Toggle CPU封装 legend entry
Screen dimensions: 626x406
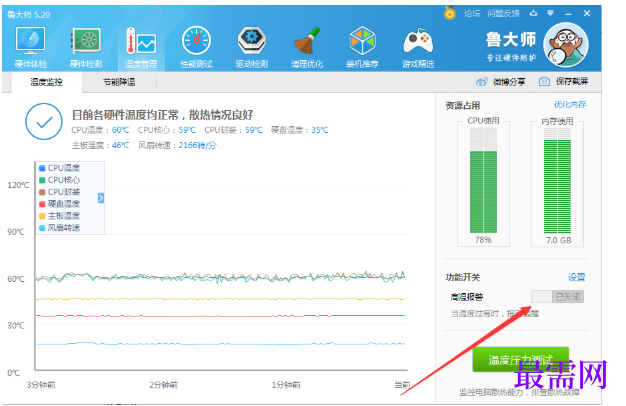(x=59, y=192)
